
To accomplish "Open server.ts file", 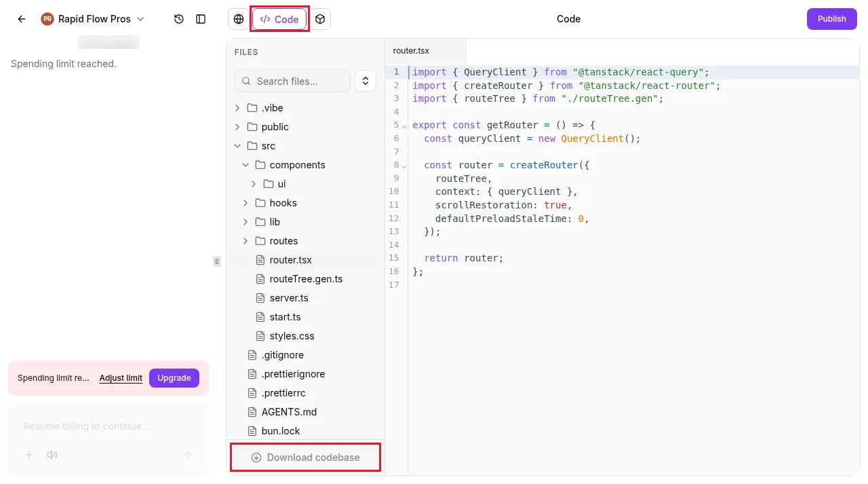I will pos(289,298).
